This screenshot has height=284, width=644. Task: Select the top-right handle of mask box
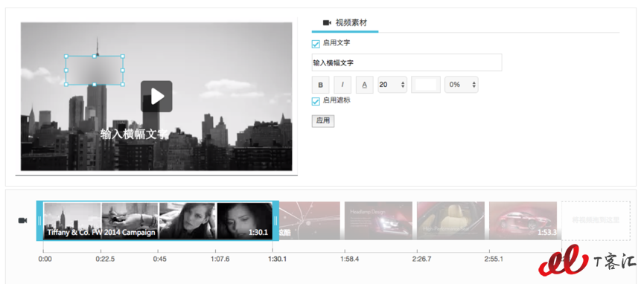click(x=123, y=57)
